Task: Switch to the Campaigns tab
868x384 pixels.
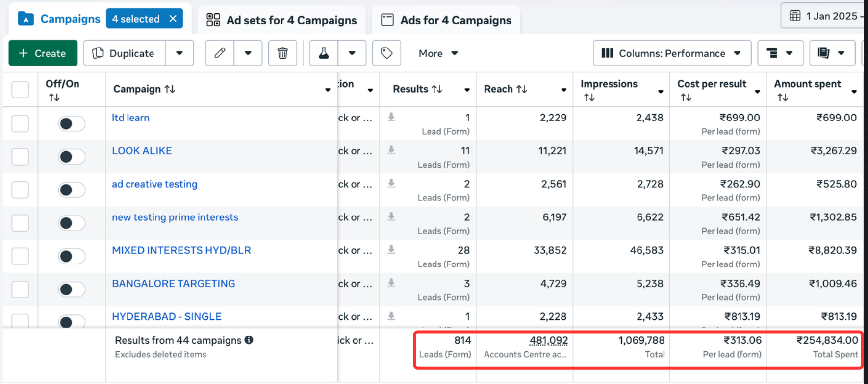Action: click(70, 19)
